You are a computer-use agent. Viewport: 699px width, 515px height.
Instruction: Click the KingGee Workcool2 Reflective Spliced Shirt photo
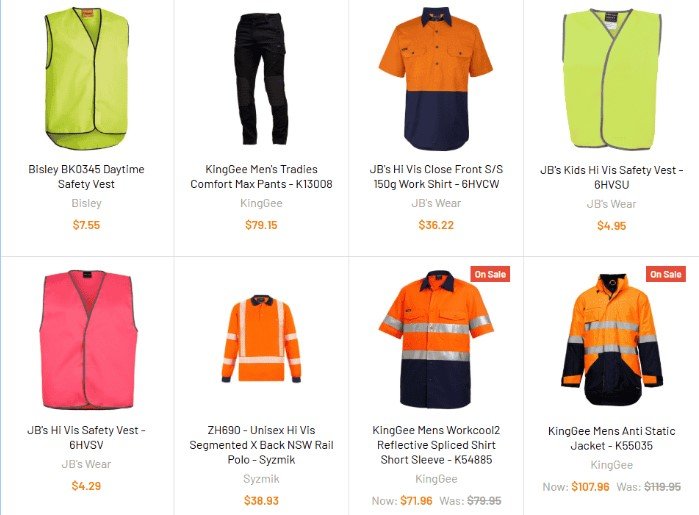(x=436, y=339)
